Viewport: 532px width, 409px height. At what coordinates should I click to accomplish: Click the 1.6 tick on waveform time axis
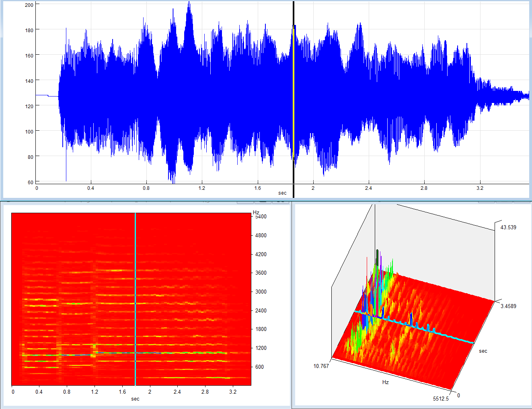[257, 188]
